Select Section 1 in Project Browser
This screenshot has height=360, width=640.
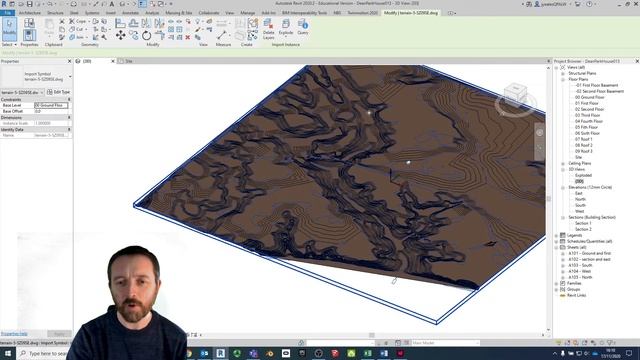pyautogui.click(x=583, y=223)
